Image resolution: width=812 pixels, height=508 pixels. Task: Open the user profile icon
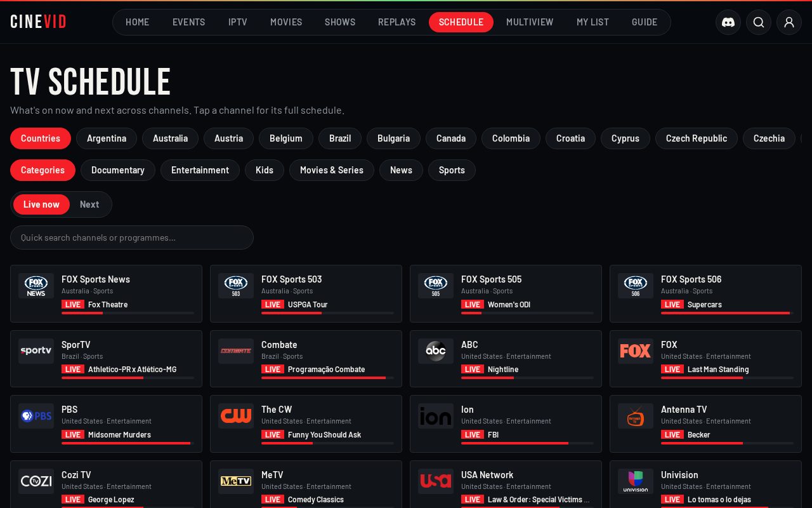789,22
